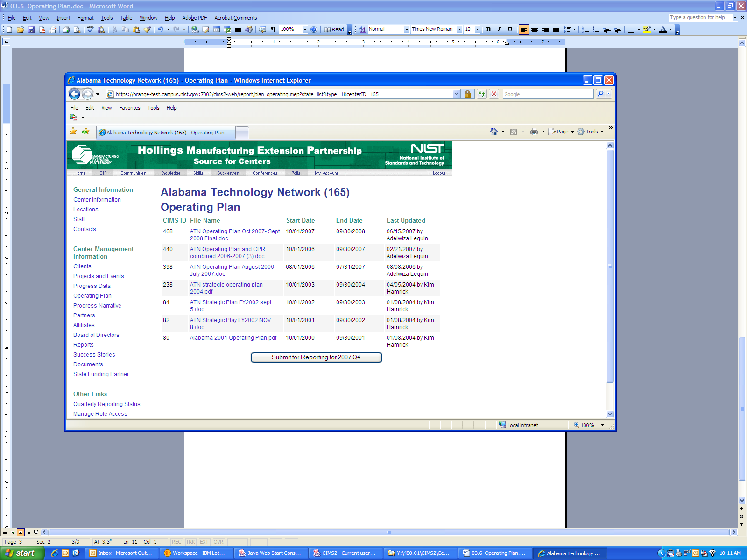Toggle Document Map pane
The image size is (747, 560).
[x=262, y=29]
